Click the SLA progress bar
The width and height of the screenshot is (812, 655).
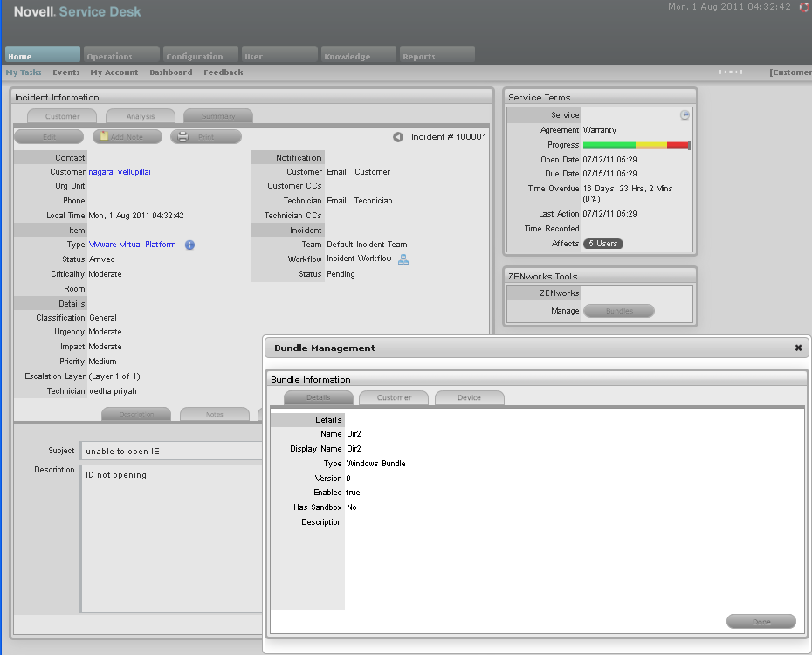tap(636, 145)
